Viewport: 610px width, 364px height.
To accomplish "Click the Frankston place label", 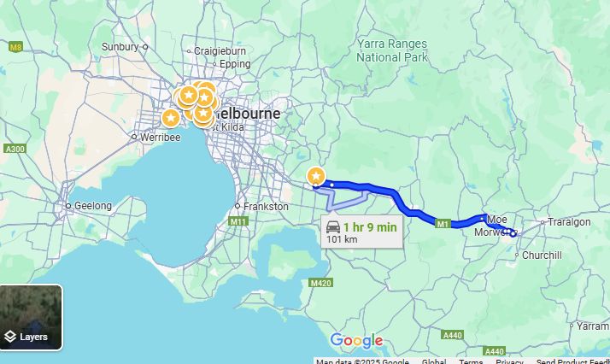I will (x=266, y=207).
